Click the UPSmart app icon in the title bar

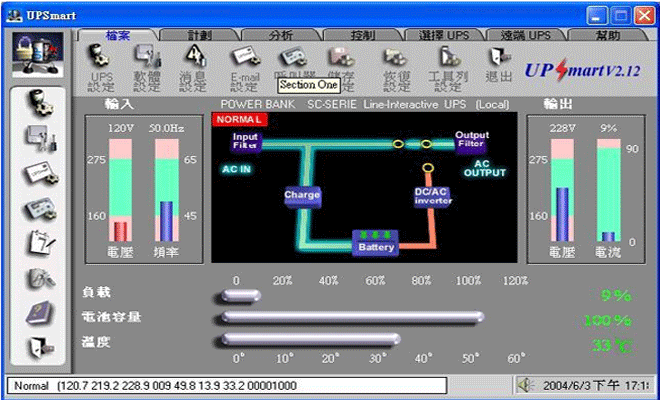coord(14,16)
